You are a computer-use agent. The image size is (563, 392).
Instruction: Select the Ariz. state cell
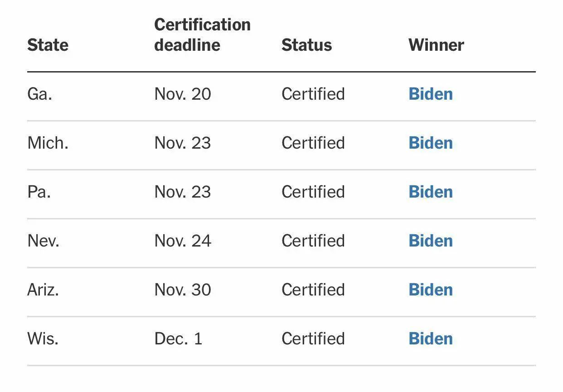coord(43,290)
